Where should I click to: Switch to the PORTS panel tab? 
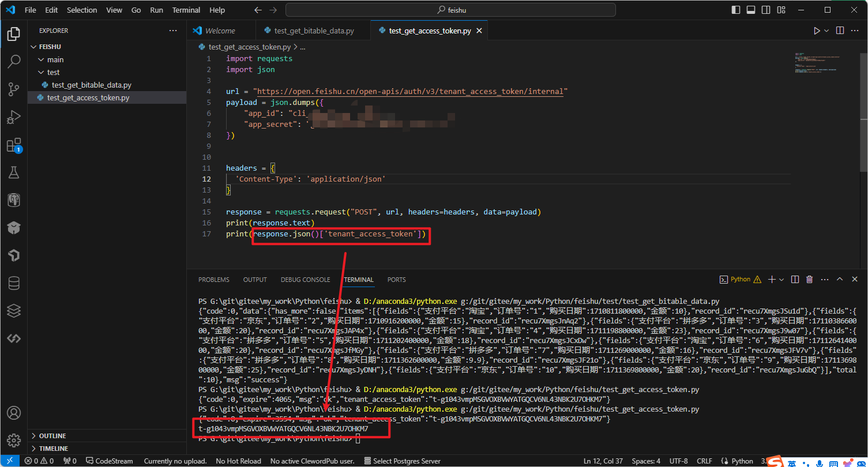pos(397,279)
